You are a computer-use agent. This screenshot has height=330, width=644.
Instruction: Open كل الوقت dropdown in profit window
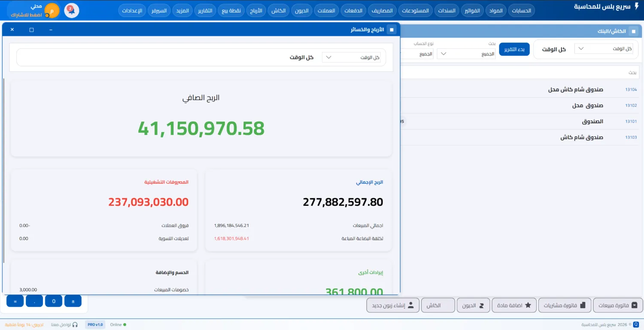click(x=351, y=57)
